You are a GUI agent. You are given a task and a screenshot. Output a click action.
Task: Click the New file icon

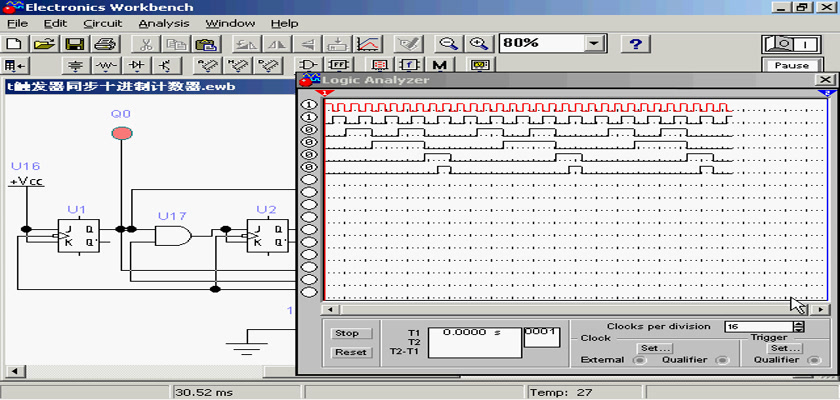tap(14, 44)
